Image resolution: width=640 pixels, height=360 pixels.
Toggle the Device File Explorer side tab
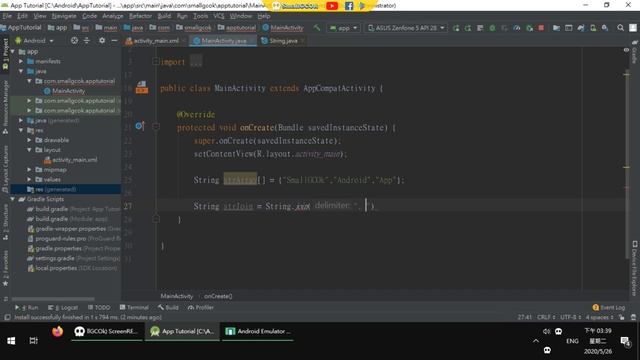pos(634,269)
